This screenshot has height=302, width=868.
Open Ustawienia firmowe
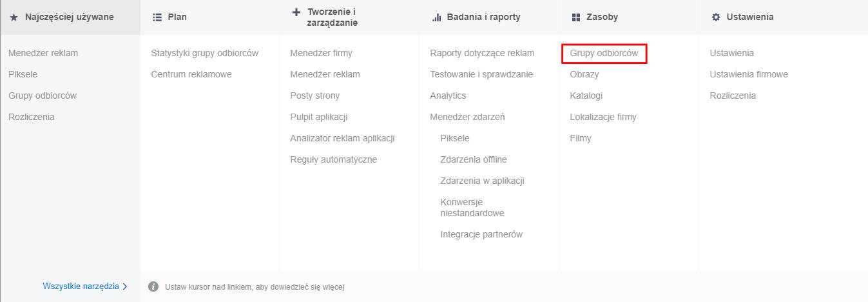coord(748,74)
